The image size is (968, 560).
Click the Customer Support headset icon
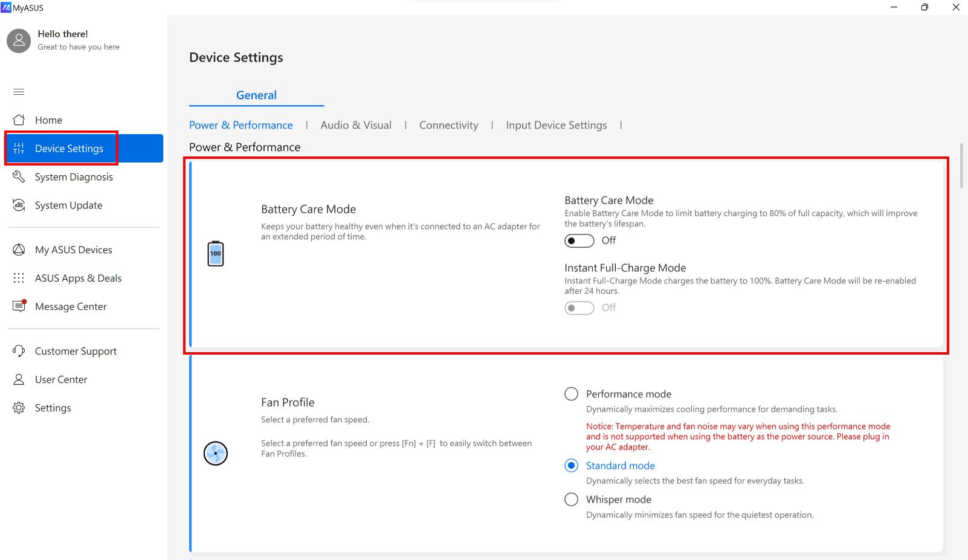(19, 350)
